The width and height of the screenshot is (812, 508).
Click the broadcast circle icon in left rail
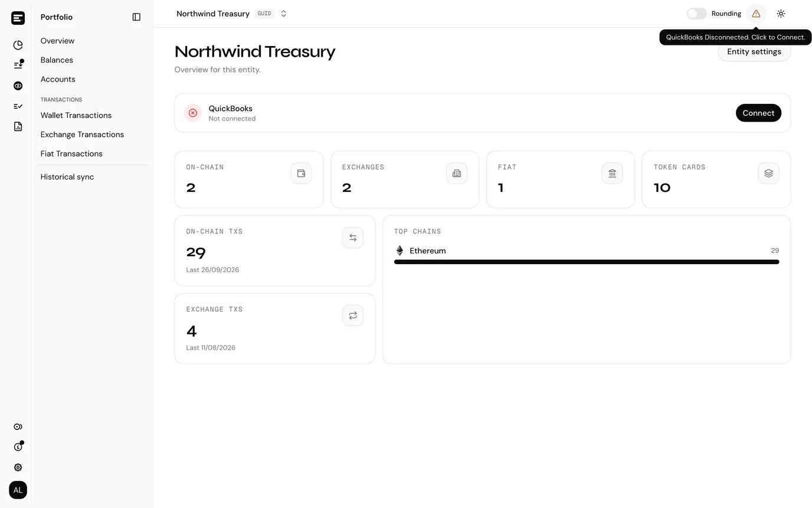click(18, 426)
